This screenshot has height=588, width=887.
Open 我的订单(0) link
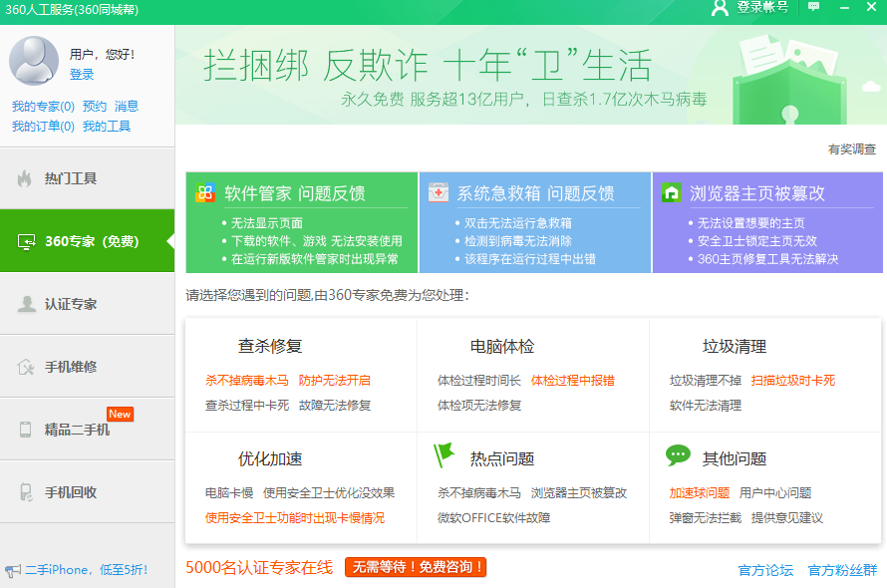pyautogui.click(x=43, y=127)
